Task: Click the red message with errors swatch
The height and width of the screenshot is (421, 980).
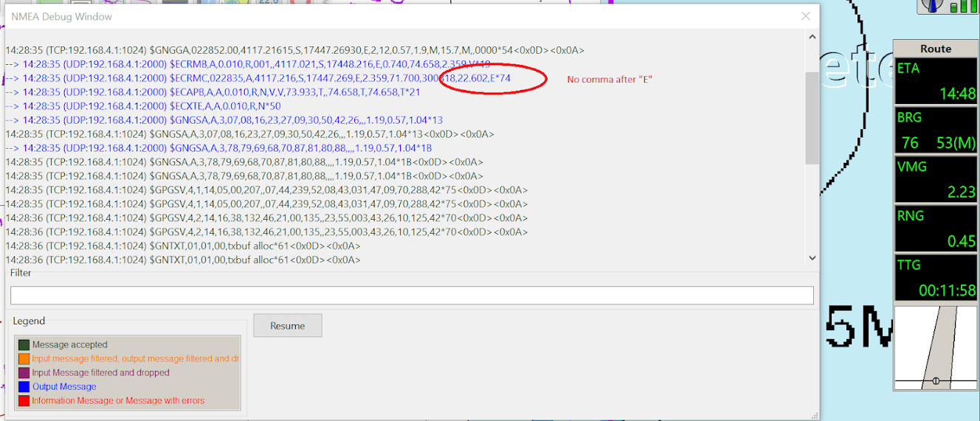Action: point(24,400)
